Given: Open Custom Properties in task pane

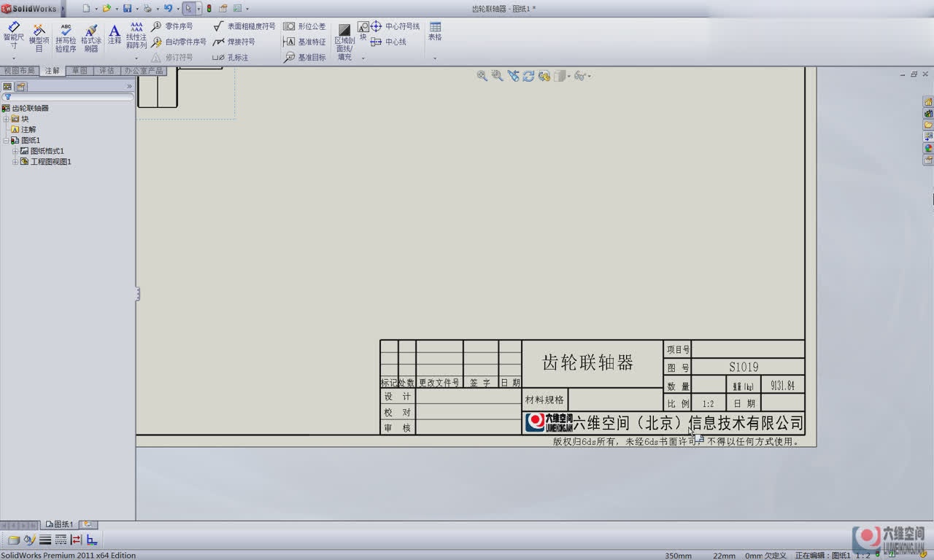Looking at the screenshot, I should [928, 160].
